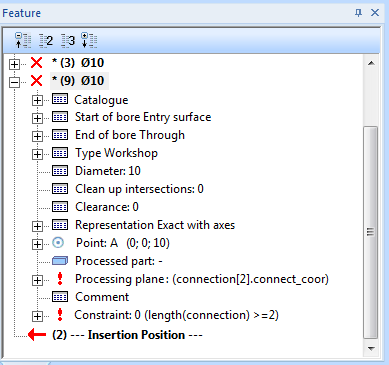Show tree to level 2 icon

click(46, 41)
